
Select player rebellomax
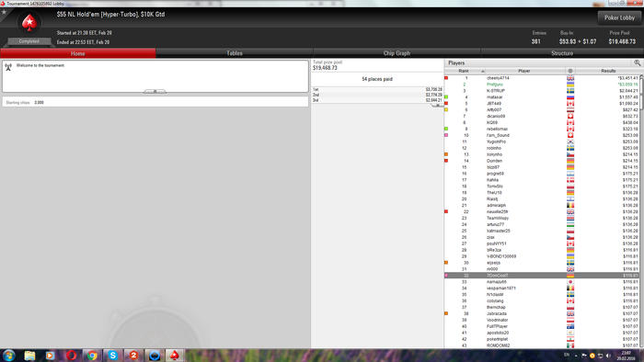click(542, 130)
